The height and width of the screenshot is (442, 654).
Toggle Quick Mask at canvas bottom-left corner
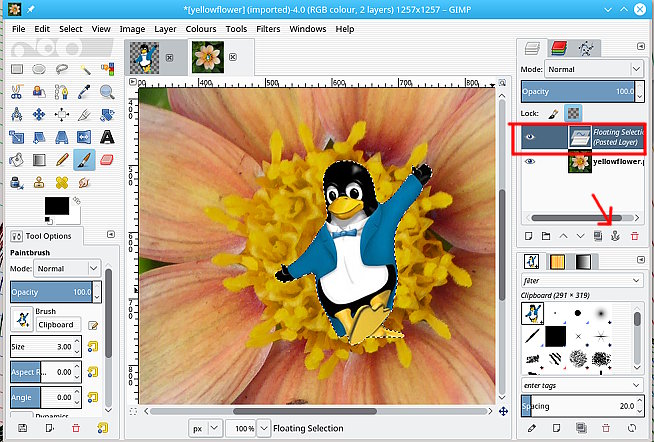[133, 412]
